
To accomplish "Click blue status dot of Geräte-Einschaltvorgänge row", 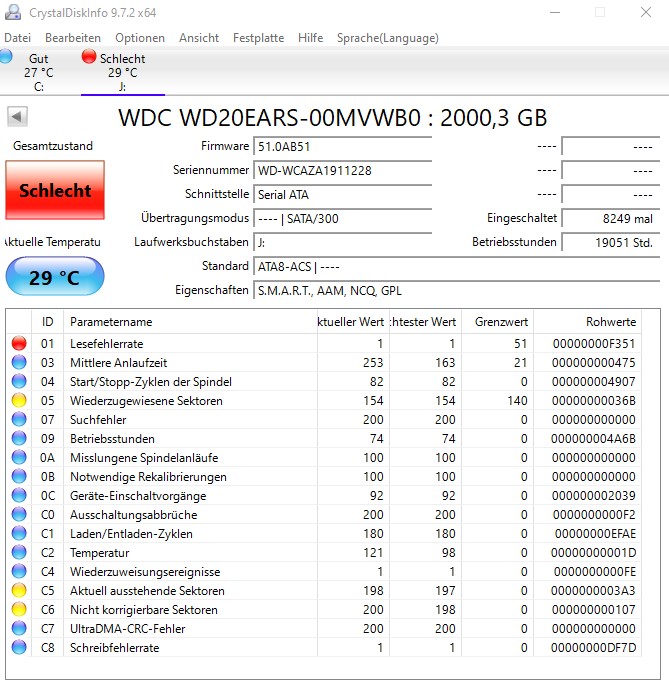I will 19,495.
